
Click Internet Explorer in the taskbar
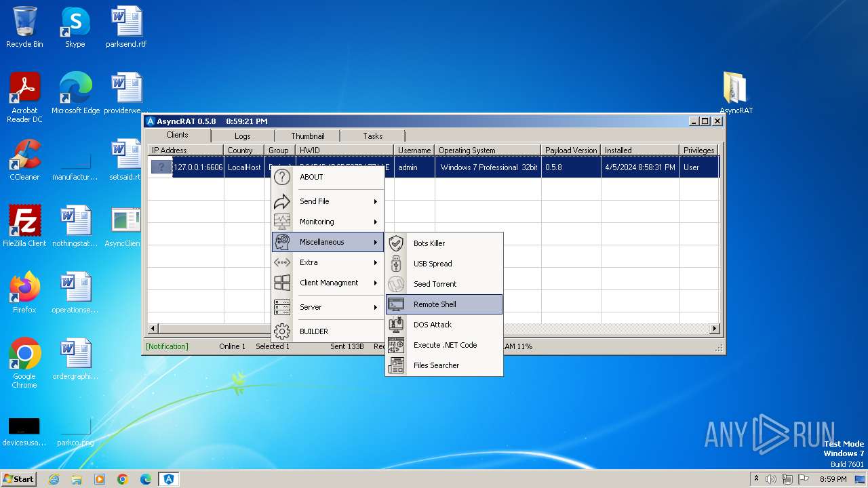[x=54, y=479]
